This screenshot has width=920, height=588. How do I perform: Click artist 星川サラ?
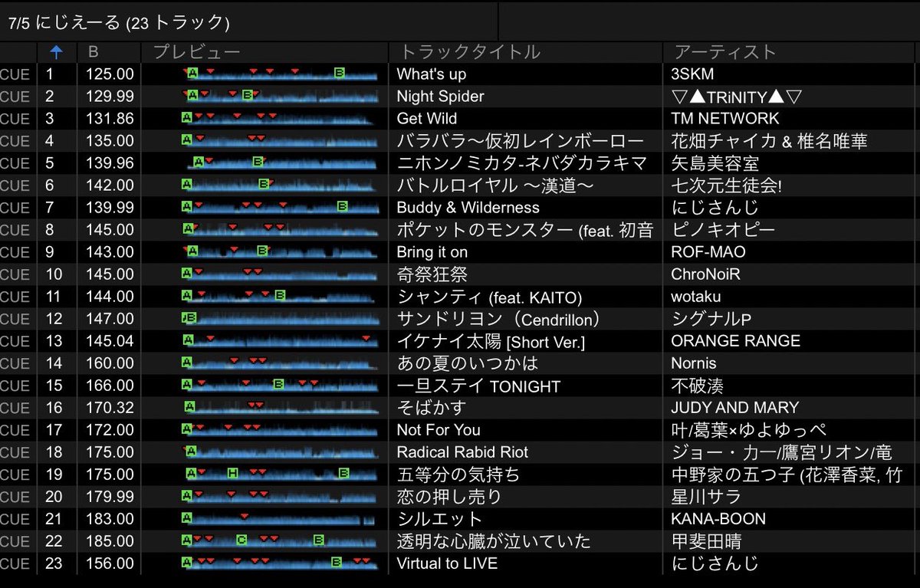click(706, 497)
